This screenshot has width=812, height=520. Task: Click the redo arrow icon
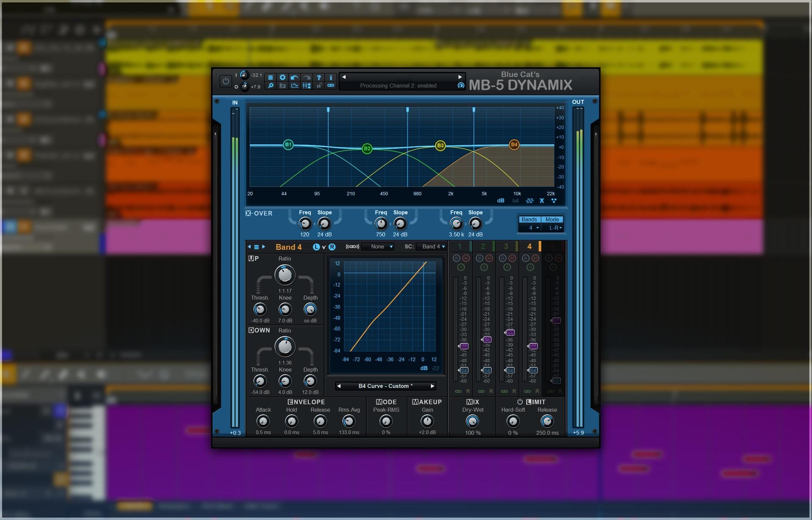pyautogui.click(x=307, y=77)
